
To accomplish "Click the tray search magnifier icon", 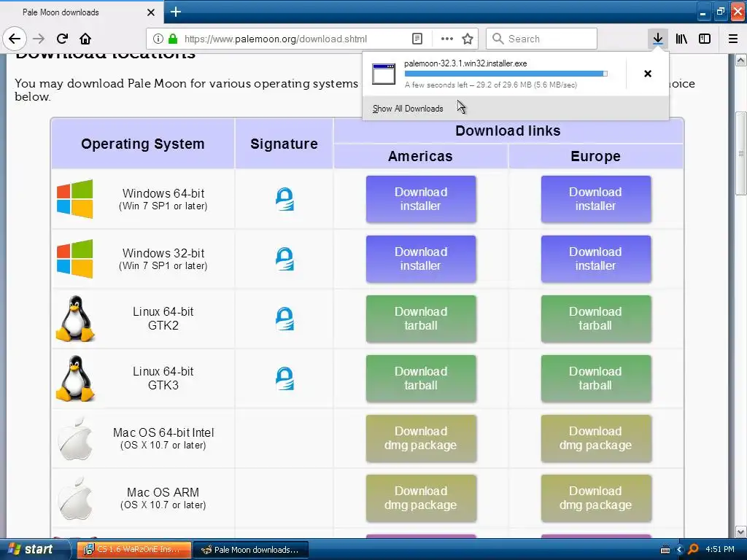I will click(693, 550).
